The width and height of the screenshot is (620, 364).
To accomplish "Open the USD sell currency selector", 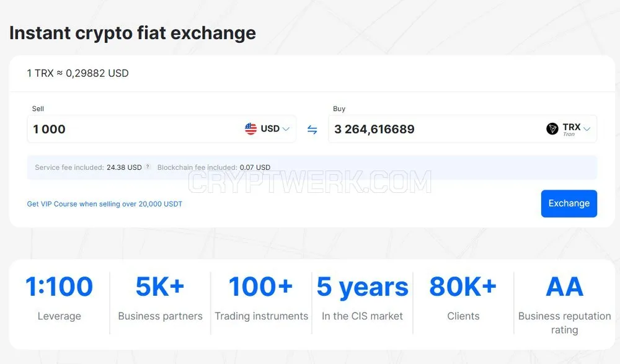I will tap(267, 128).
